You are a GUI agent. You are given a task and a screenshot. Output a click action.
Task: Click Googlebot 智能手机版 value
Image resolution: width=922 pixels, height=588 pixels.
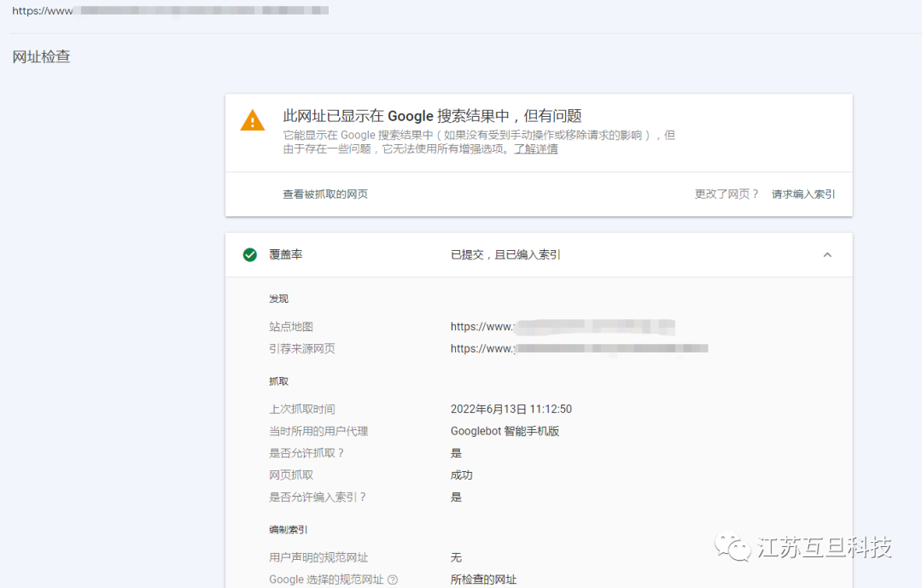[505, 431]
